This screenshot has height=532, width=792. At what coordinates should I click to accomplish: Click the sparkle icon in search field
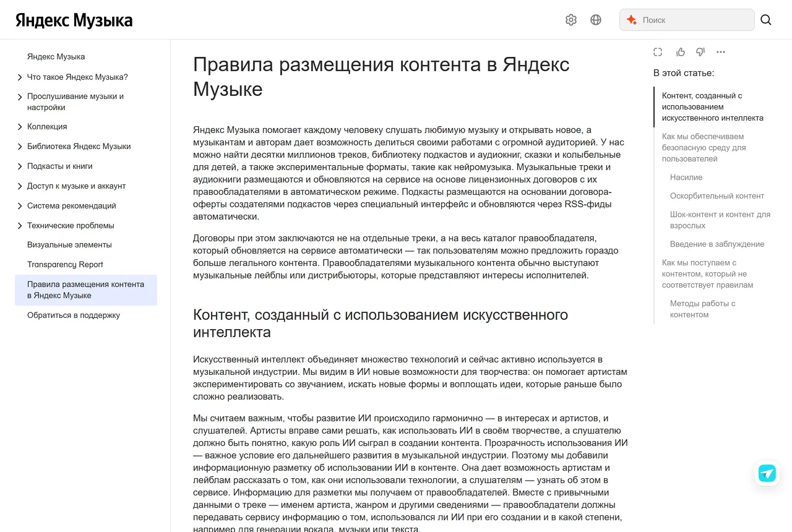coord(632,20)
